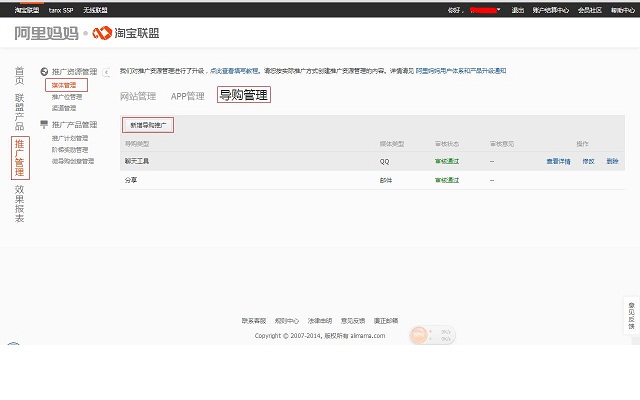Click the 新增导购推广 button
Viewport: 640px width, 400px height.
148,125
